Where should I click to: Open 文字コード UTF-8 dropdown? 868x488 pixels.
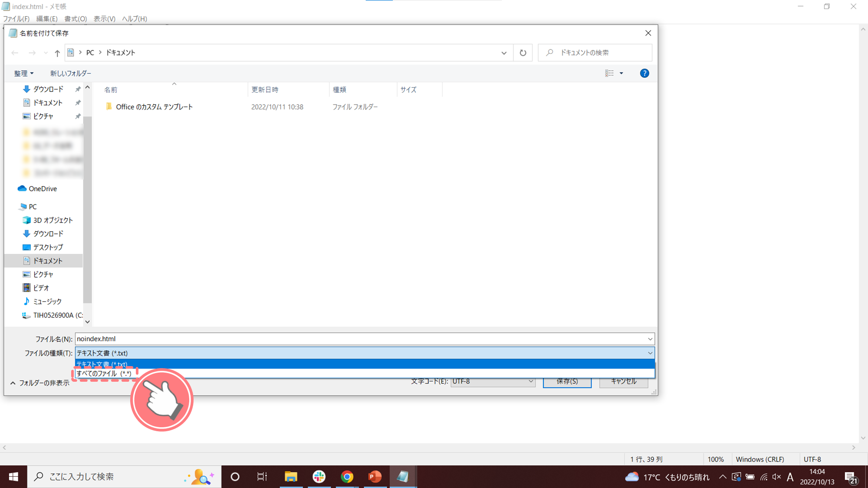[493, 381]
